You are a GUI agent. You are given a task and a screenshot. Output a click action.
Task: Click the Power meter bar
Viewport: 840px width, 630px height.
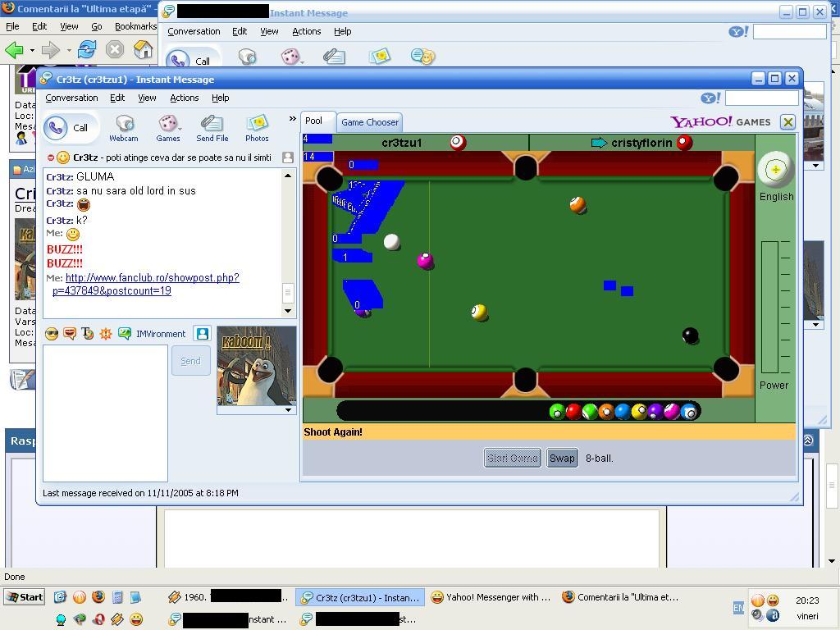click(x=769, y=307)
